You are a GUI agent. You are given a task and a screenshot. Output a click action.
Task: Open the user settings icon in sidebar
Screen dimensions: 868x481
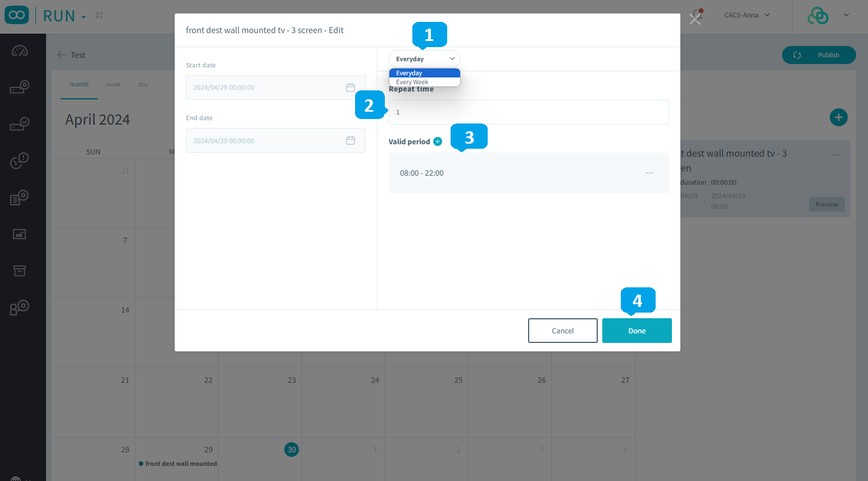[20, 308]
